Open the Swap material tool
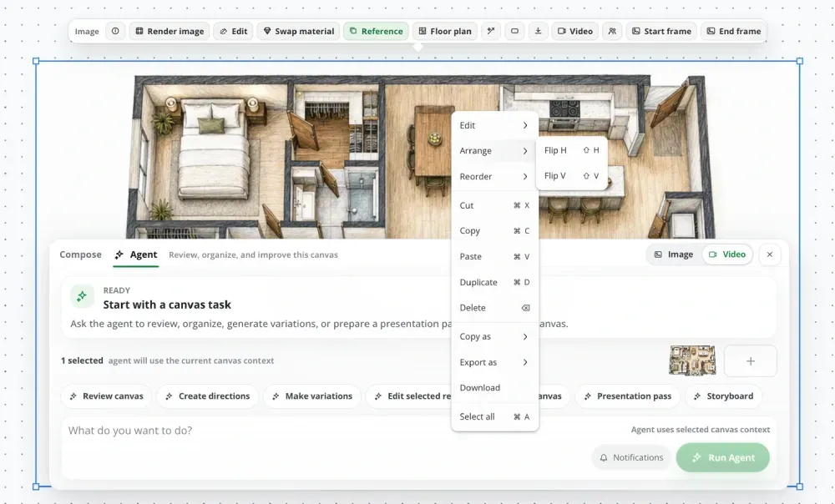The width and height of the screenshot is (835, 504). (299, 31)
